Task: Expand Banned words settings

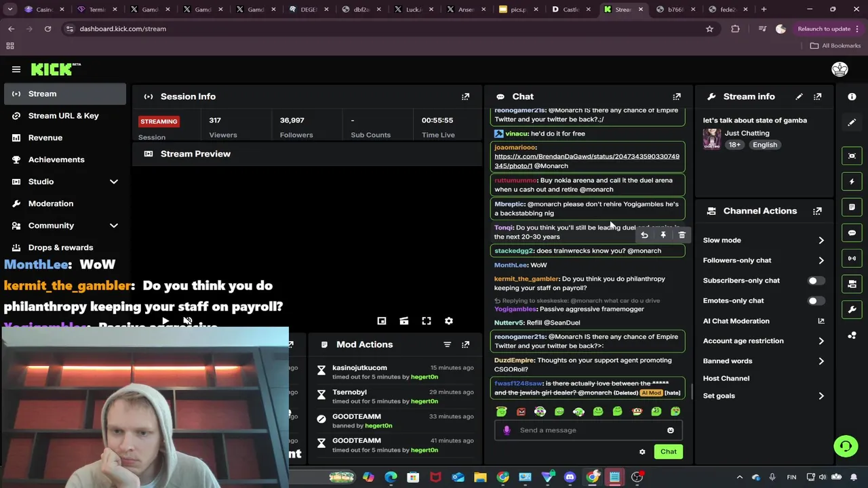Action: tap(764, 361)
